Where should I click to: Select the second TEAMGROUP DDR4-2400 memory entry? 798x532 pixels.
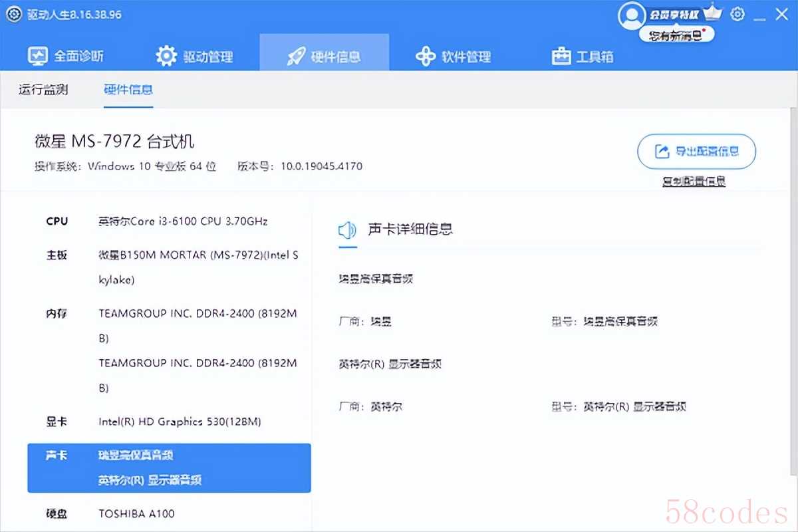198,375
